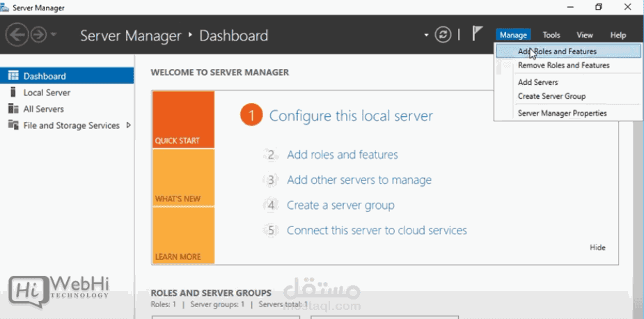The height and width of the screenshot is (319, 644).
Task: Click File and Storage Services icon
Action: coord(13,125)
